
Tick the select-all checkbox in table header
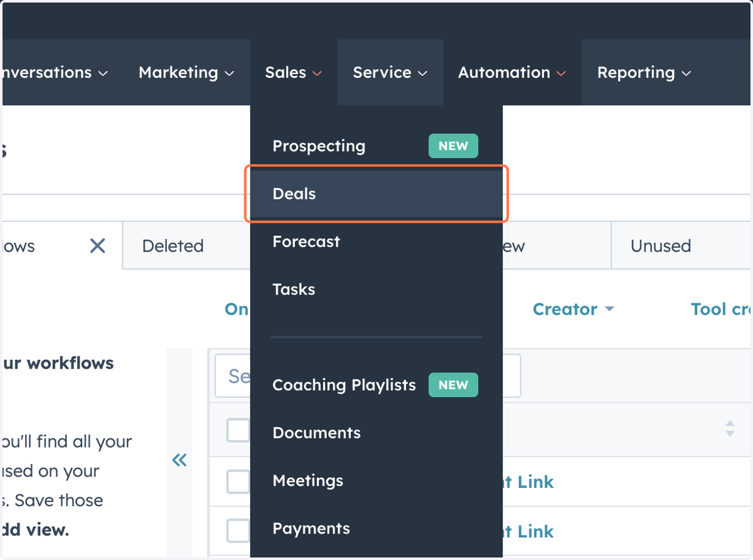[238, 430]
